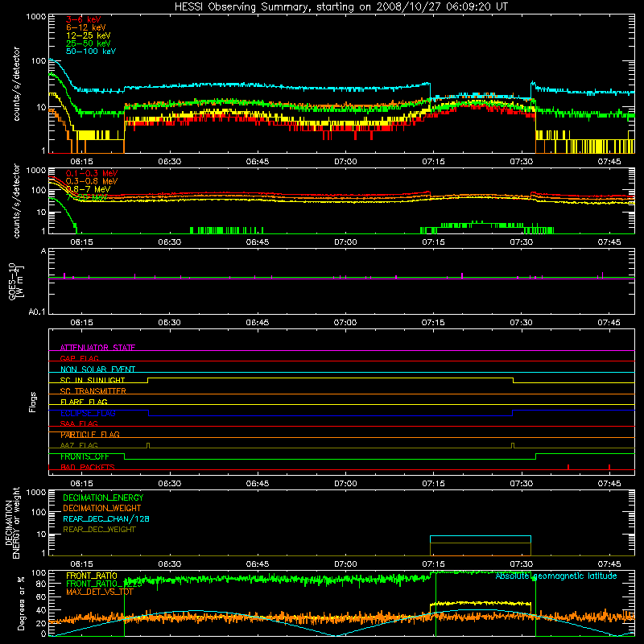Select the ECLIPSE_FLAG label
This screenshot has height=644, width=644.
click(88, 413)
